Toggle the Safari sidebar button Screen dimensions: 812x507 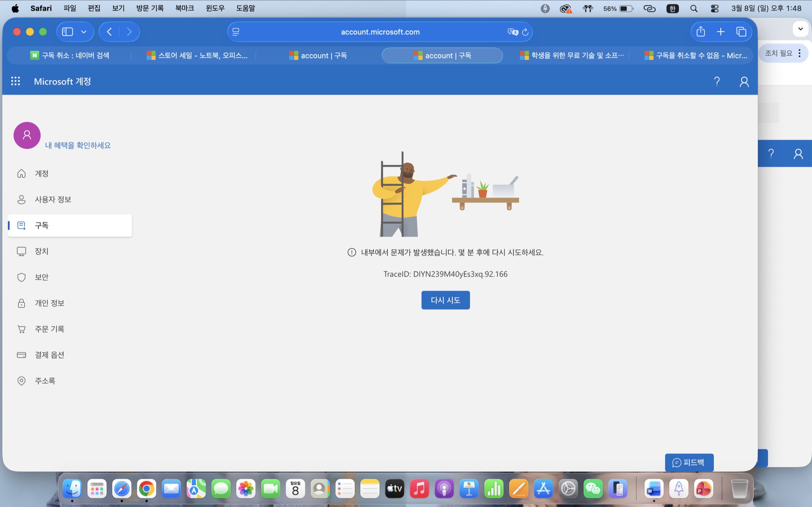click(67, 32)
